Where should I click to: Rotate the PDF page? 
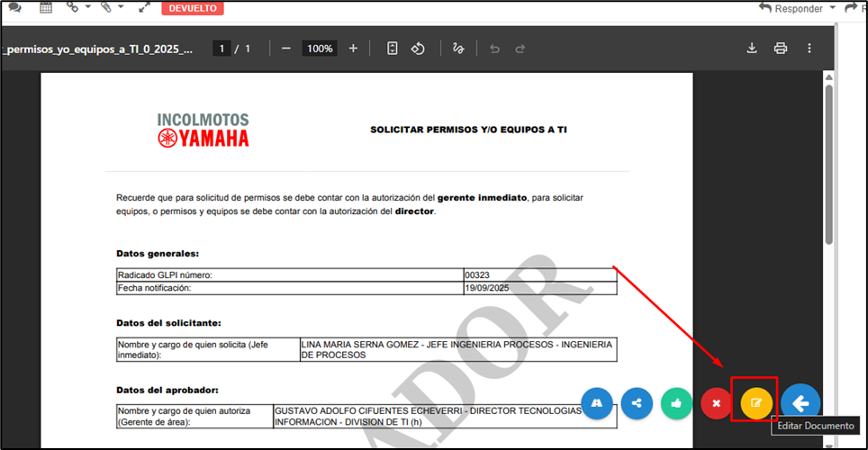click(418, 49)
